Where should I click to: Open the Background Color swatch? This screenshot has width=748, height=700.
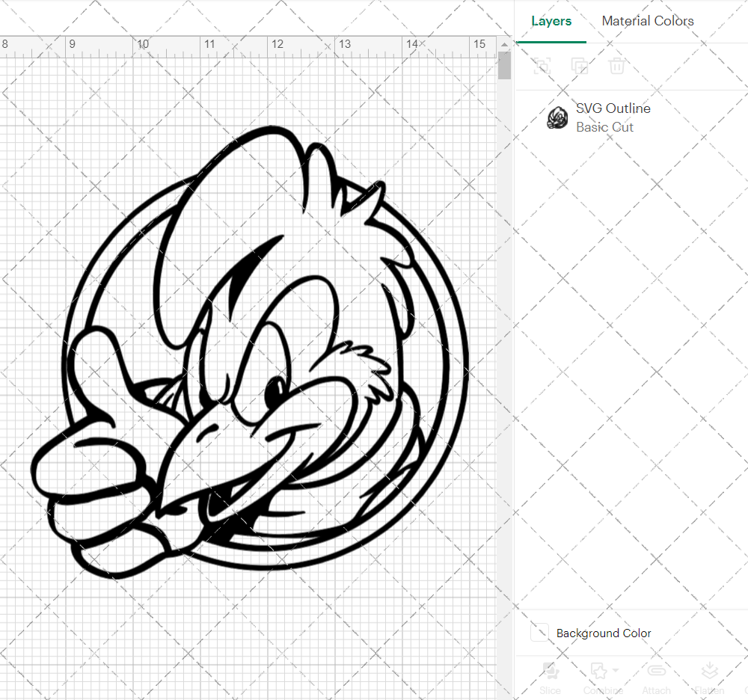click(539, 633)
